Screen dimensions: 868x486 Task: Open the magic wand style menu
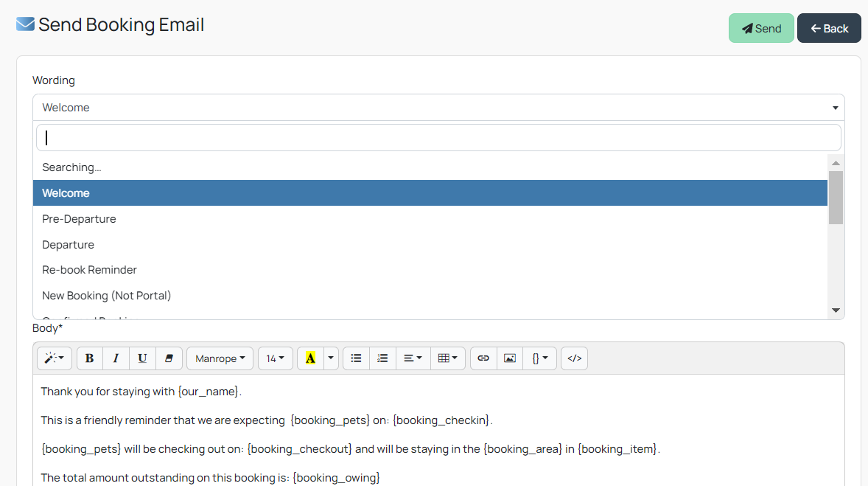pyautogui.click(x=55, y=358)
